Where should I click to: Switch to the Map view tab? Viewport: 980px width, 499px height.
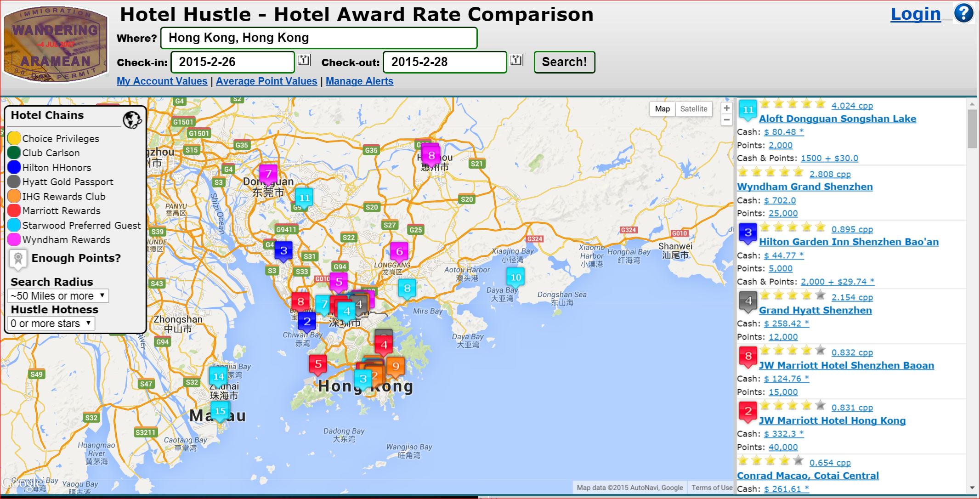pos(662,109)
